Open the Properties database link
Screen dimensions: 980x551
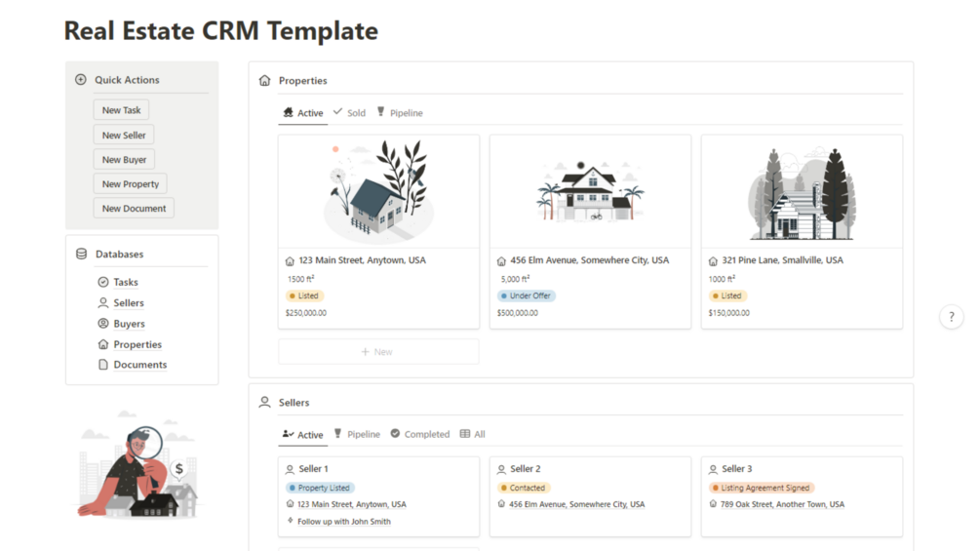(137, 344)
